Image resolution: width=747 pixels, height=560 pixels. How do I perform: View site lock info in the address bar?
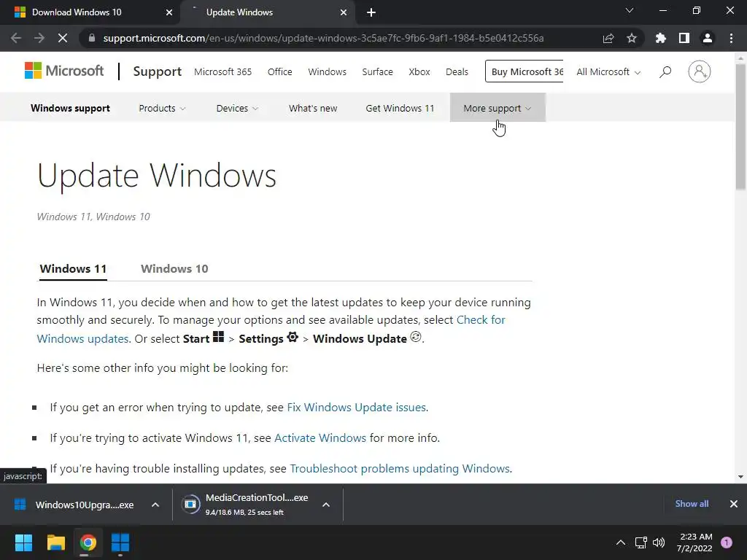pos(92,38)
